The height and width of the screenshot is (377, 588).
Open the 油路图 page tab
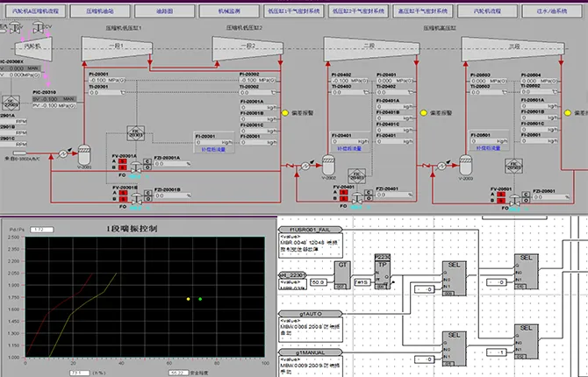click(165, 11)
